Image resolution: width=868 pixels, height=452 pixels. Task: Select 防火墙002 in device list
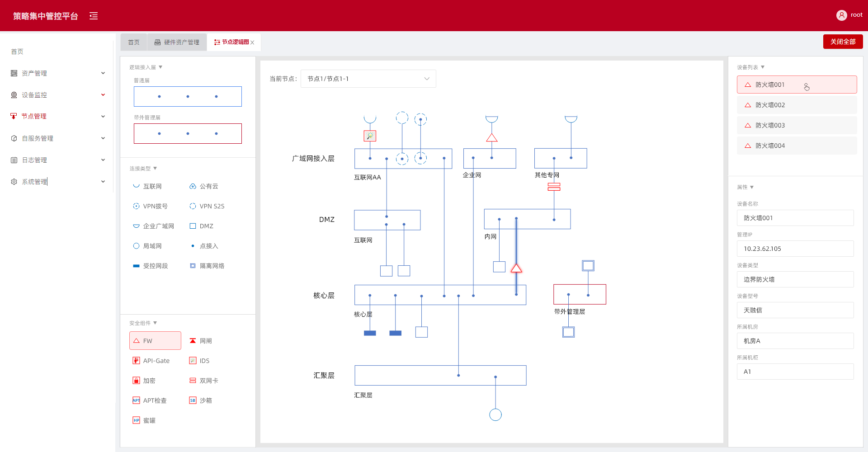[x=797, y=105]
